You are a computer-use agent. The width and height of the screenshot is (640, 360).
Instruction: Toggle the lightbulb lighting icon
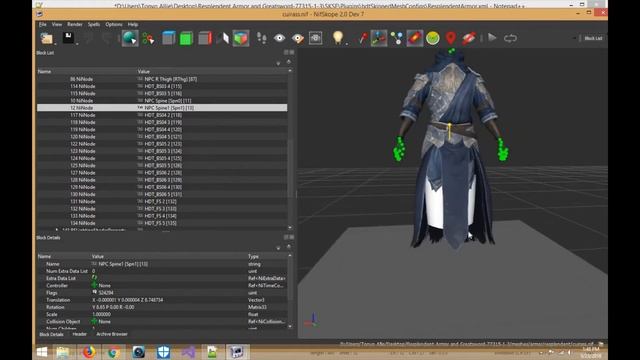tap(338, 38)
